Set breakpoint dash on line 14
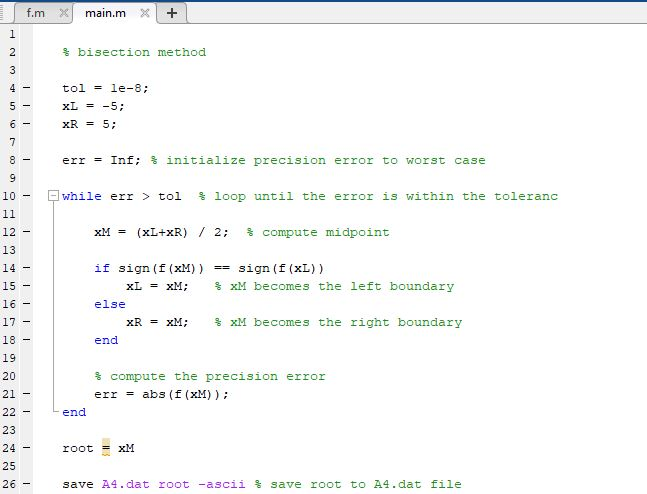Image resolution: width=647 pixels, height=494 pixels. (x=26, y=267)
